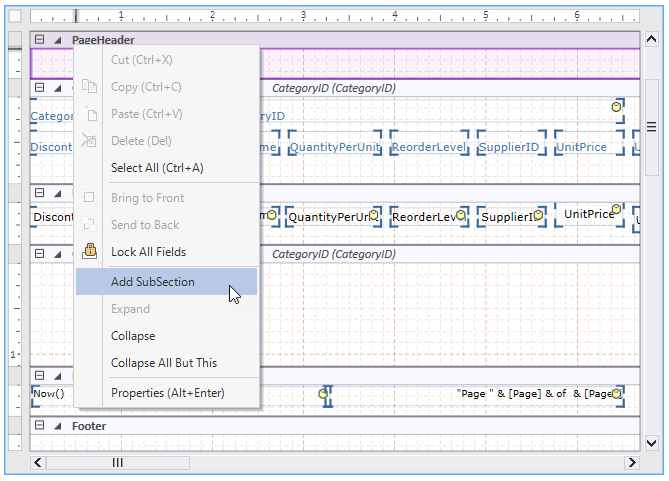This screenshot has height=481, width=669.
Task: Click the smart tag on ReorderLevel field
Action: click(x=460, y=214)
